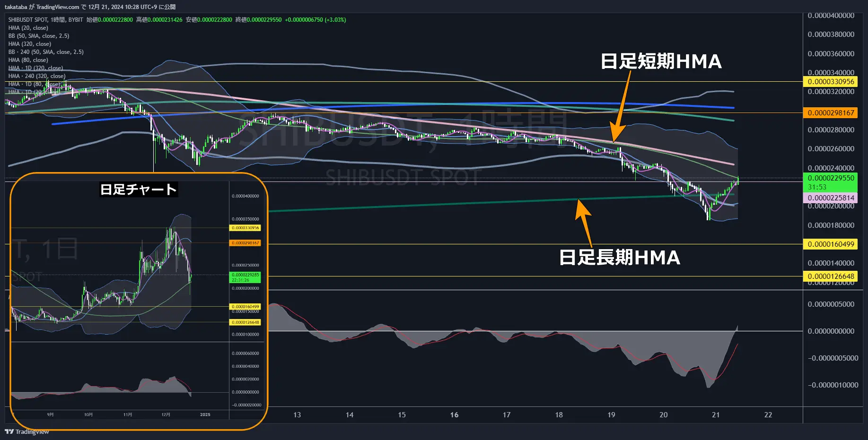Click date label 21 on time axis

click(x=716, y=415)
